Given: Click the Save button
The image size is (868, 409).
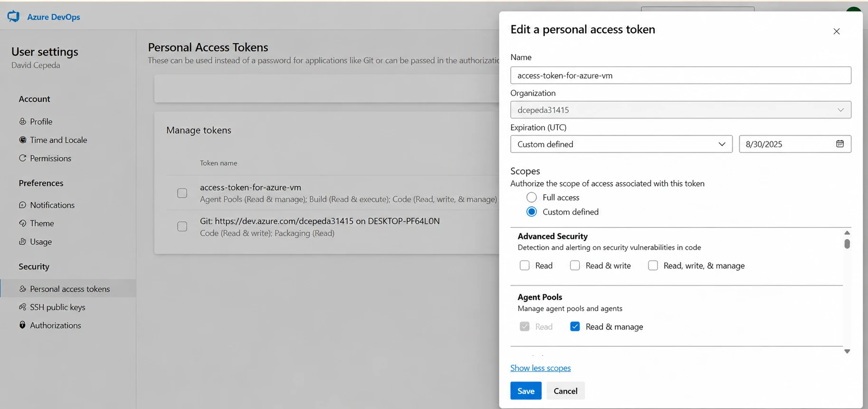Looking at the screenshot, I should tap(526, 391).
